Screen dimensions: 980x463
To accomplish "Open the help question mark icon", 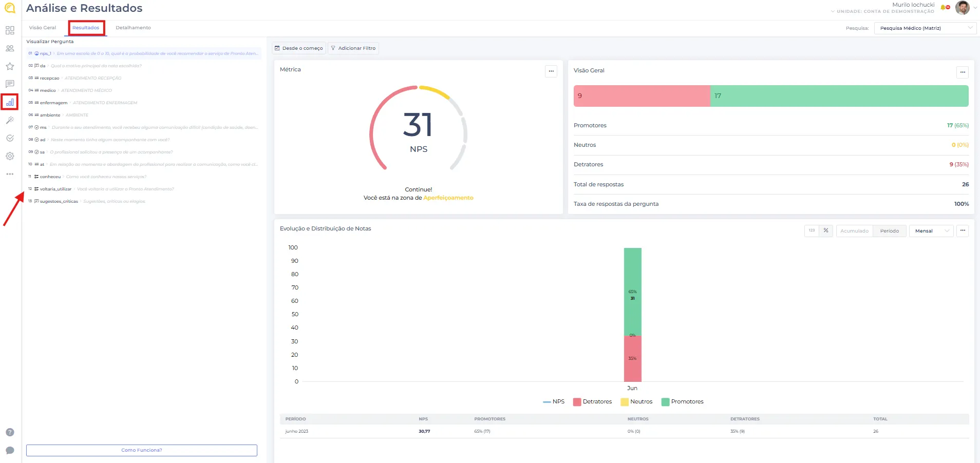I will coord(10,432).
